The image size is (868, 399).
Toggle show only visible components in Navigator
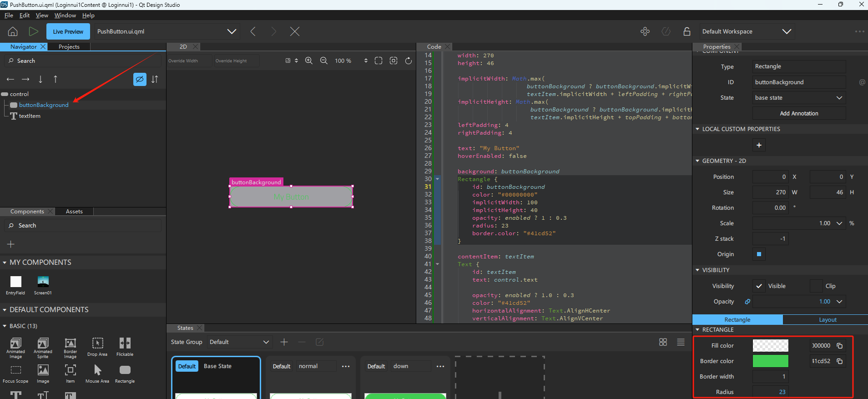tap(140, 79)
